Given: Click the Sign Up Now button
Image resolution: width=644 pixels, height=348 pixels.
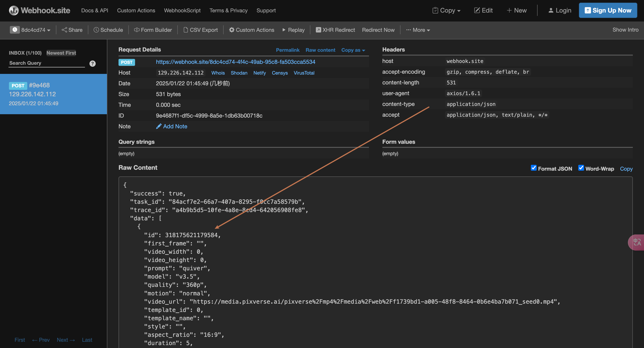Looking at the screenshot, I should [x=608, y=10].
